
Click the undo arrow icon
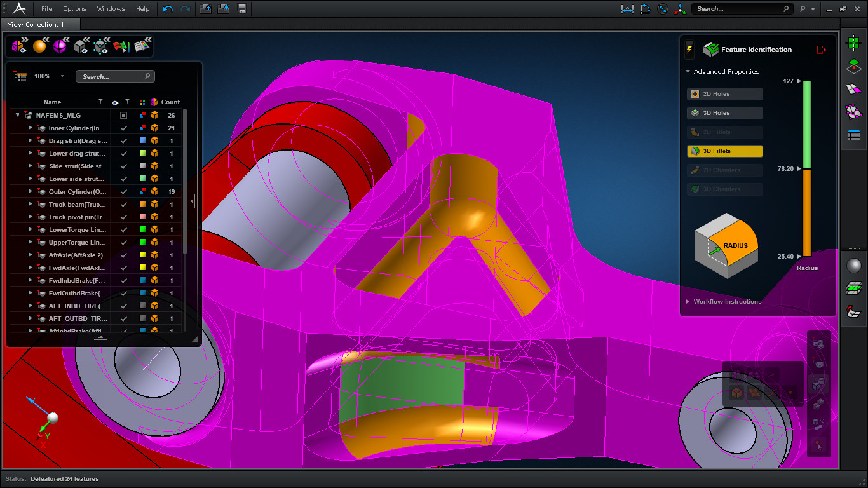[168, 9]
